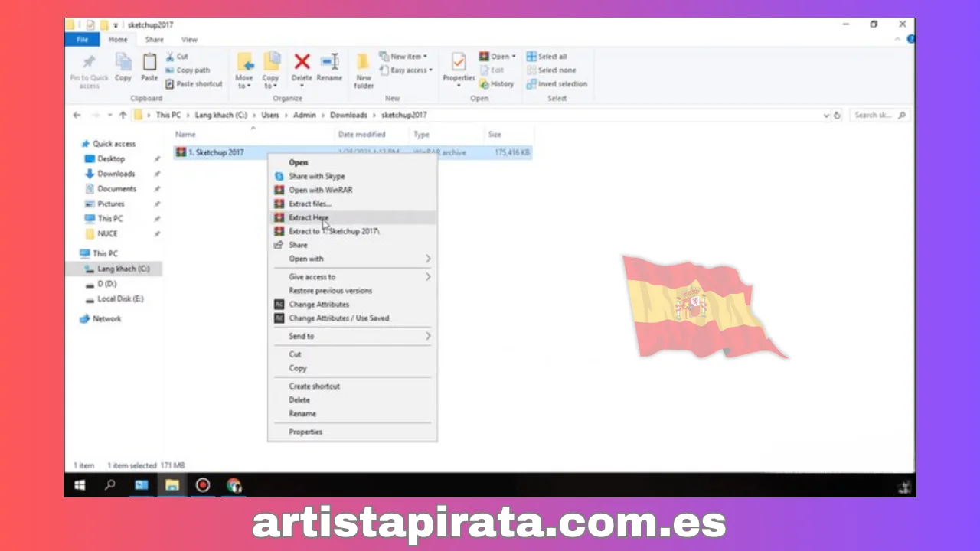Click the taskbar search magnifier
This screenshot has height=551, width=980.
110,485
